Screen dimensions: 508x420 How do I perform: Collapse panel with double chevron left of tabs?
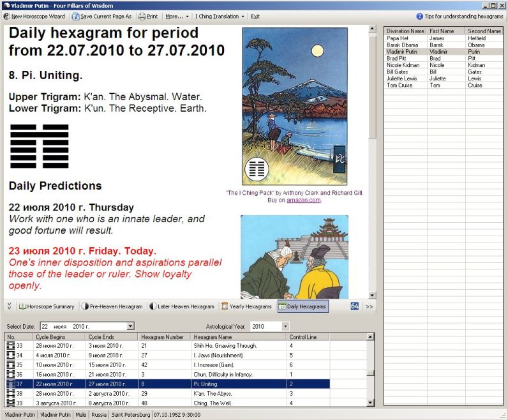click(x=9, y=306)
